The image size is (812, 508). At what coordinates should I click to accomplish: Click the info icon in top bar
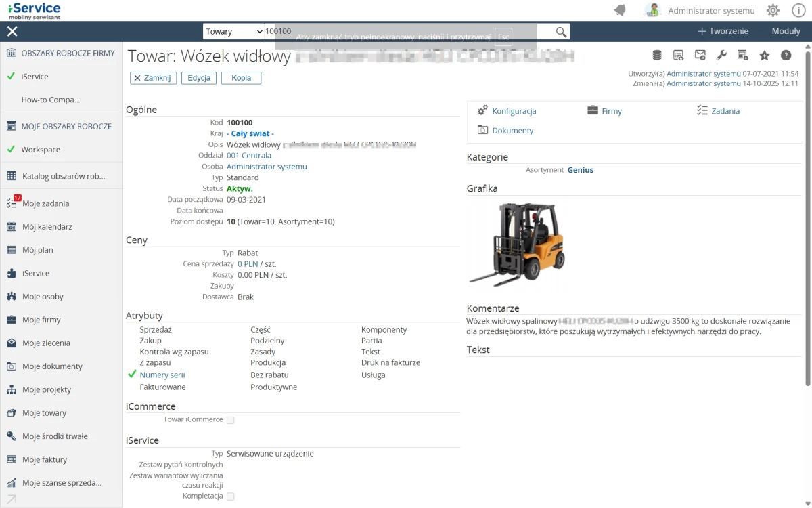pos(798,10)
